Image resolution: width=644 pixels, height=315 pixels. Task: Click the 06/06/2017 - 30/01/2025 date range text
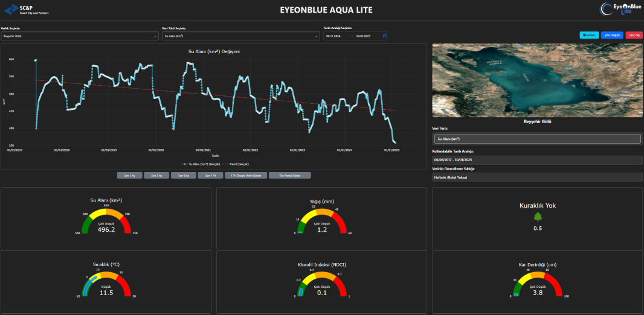454,159
